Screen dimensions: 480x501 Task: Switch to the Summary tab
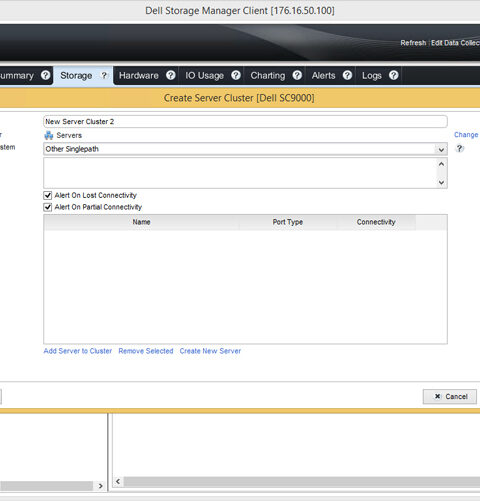click(x=17, y=75)
